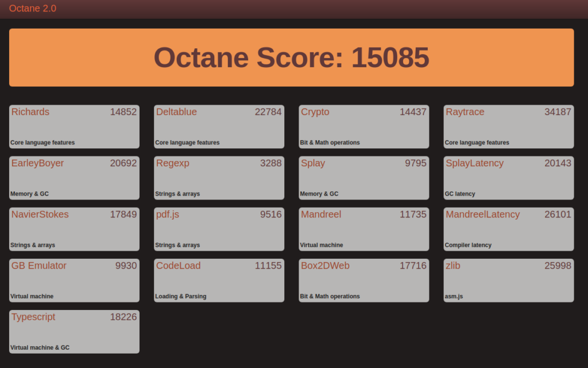The image size is (588, 368).
Task: Select the EarleyBoyer score 20692
Action: 123,163
